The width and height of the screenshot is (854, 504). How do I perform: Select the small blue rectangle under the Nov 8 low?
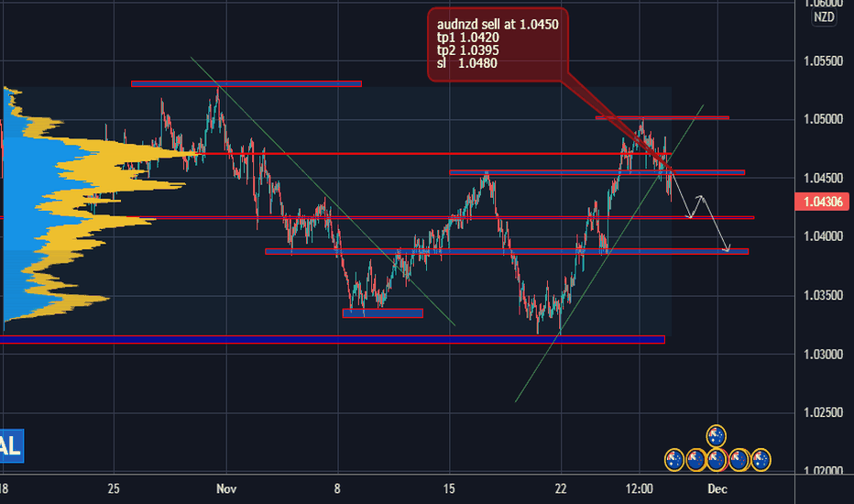coord(383,313)
